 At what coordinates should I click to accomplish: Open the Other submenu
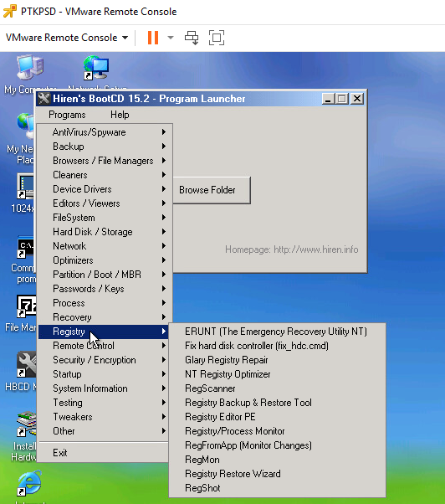104,431
